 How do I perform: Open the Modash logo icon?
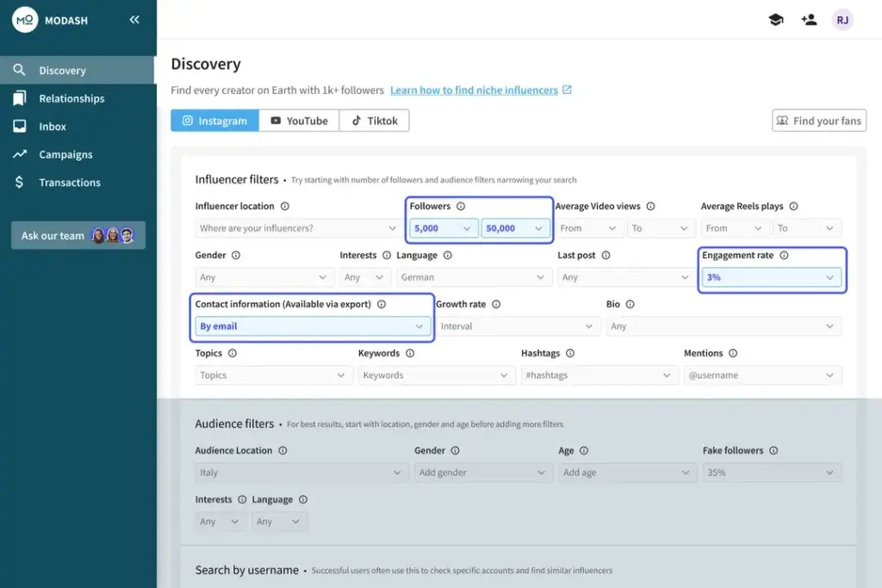(x=25, y=19)
